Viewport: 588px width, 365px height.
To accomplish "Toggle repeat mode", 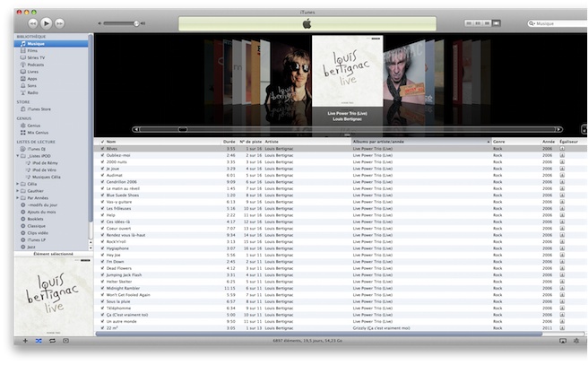I will click(52, 341).
